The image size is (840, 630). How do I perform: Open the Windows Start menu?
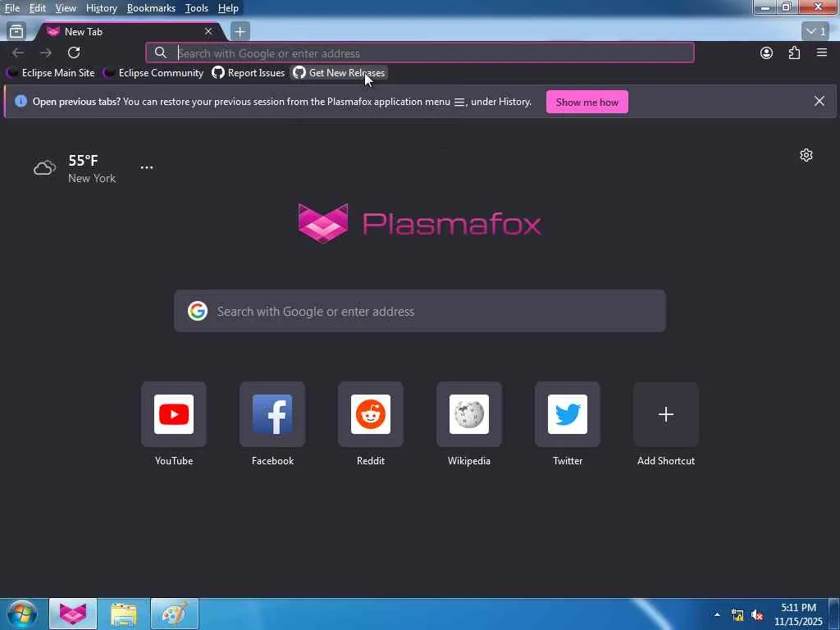pos(22,614)
